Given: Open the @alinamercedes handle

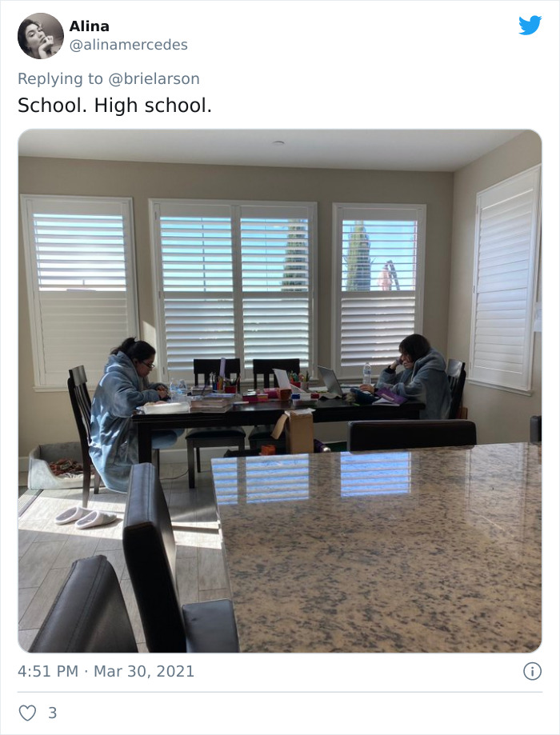Looking at the screenshot, I should coord(129,45).
